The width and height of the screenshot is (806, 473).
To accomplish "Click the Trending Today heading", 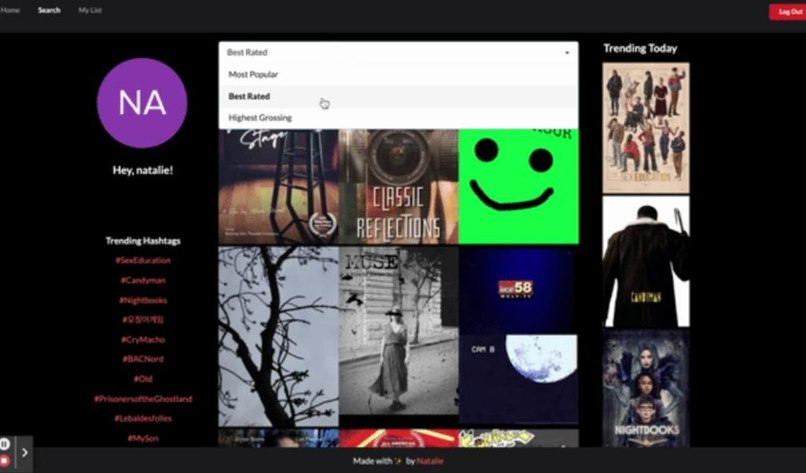I will coord(640,48).
